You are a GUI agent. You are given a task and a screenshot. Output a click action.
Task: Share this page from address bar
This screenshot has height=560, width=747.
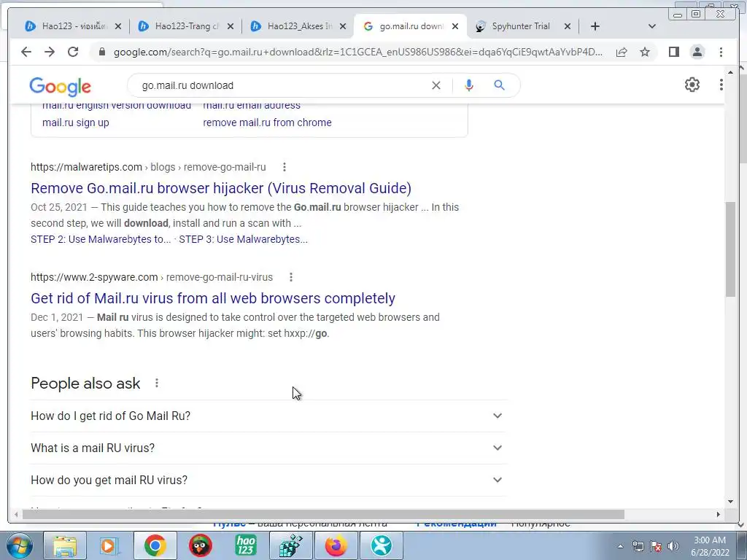[622, 52]
